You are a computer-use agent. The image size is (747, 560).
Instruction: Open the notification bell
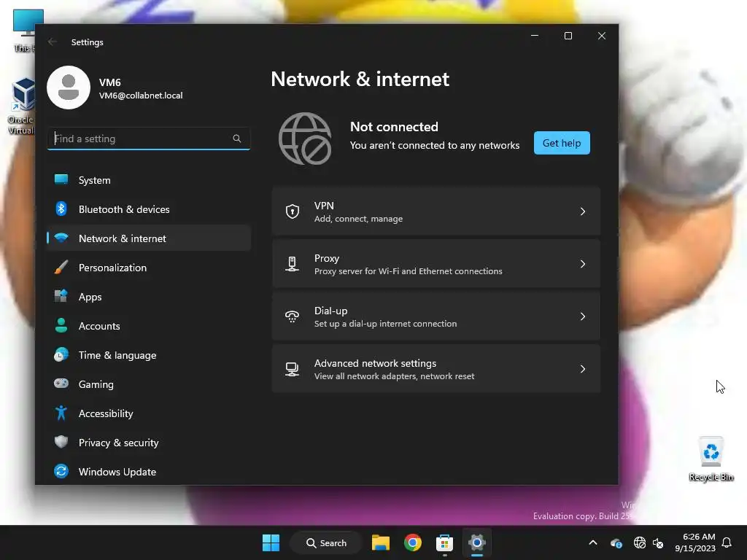click(727, 542)
